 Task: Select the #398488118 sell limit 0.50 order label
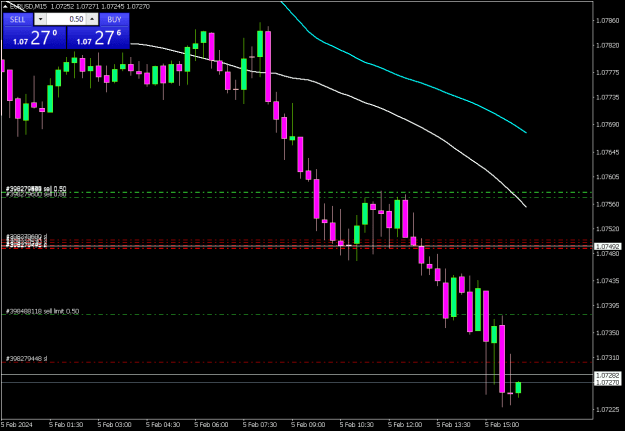[x=43, y=311]
